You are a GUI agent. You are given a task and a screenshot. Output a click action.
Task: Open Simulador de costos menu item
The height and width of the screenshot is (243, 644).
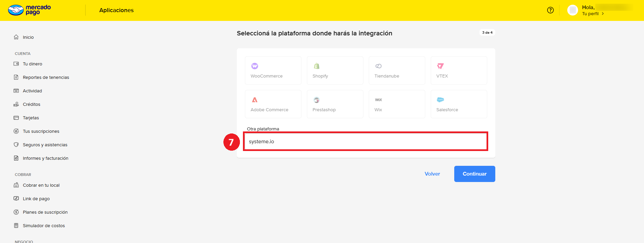click(44, 225)
